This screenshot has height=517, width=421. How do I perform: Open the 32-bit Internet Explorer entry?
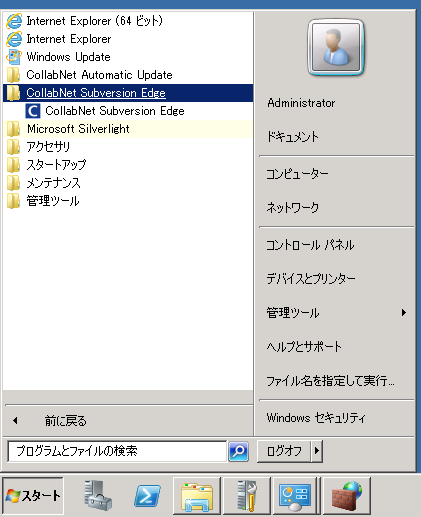coord(128,39)
